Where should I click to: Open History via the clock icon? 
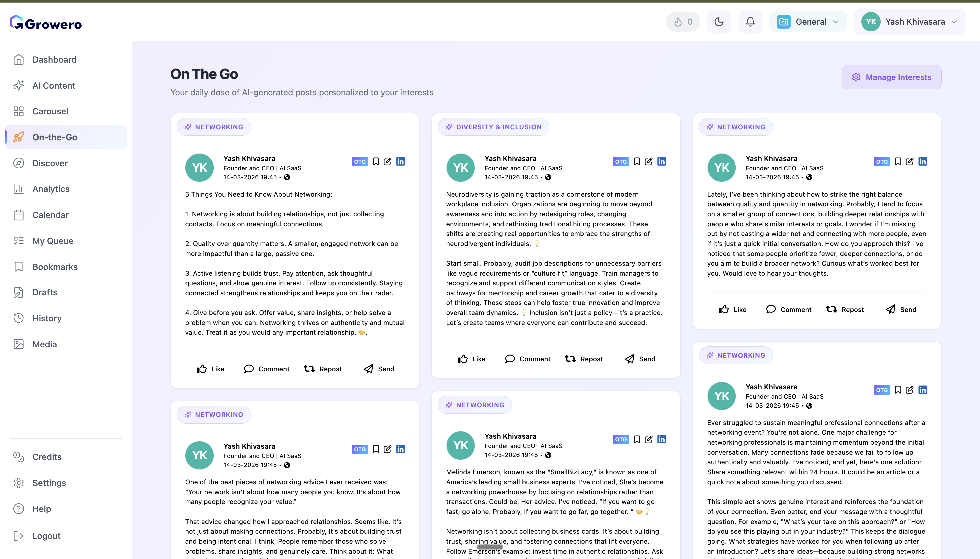coord(47,318)
